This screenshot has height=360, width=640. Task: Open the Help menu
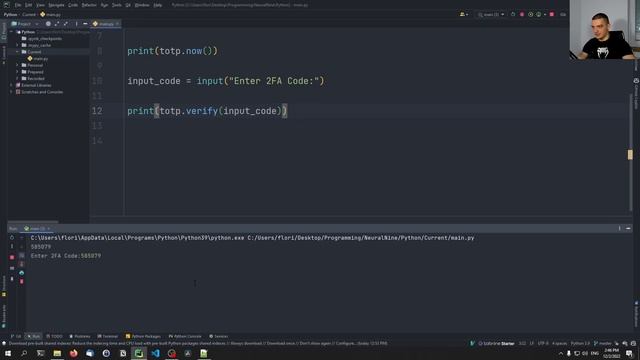158,5
